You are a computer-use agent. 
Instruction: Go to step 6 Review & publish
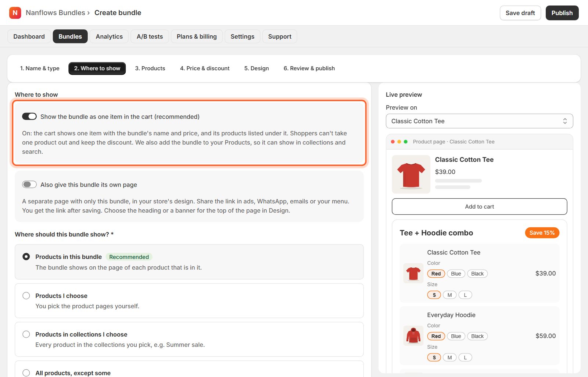coord(309,68)
